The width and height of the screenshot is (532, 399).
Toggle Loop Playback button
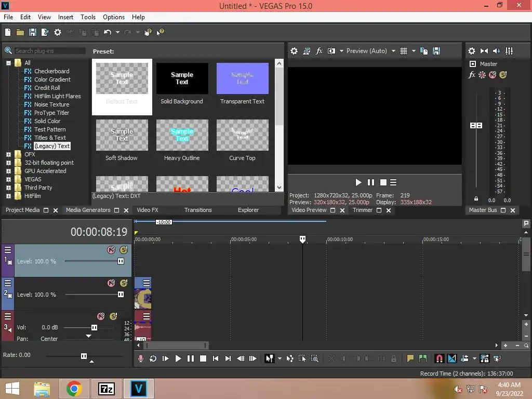(x=153, y=358)
